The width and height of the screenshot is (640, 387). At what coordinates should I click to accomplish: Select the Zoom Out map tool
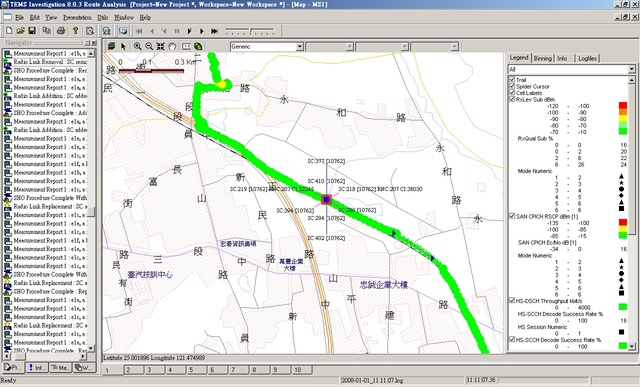[x=149, y=47]
